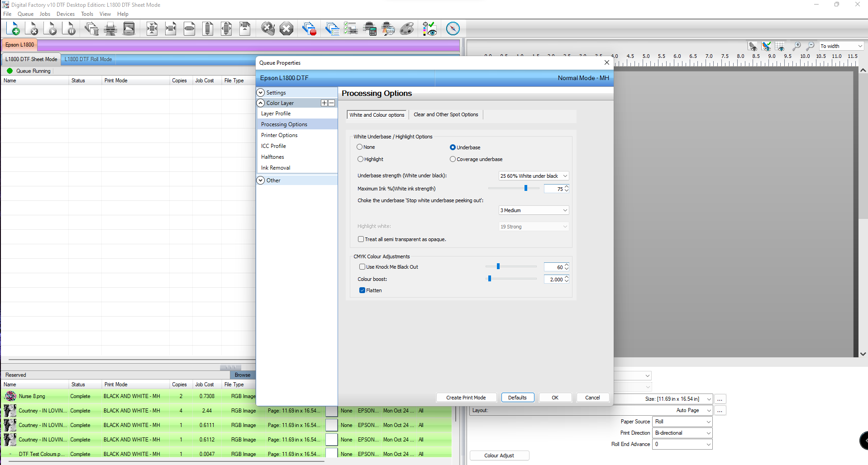Enable Use Knock Me Black Out

click(362, 267)
